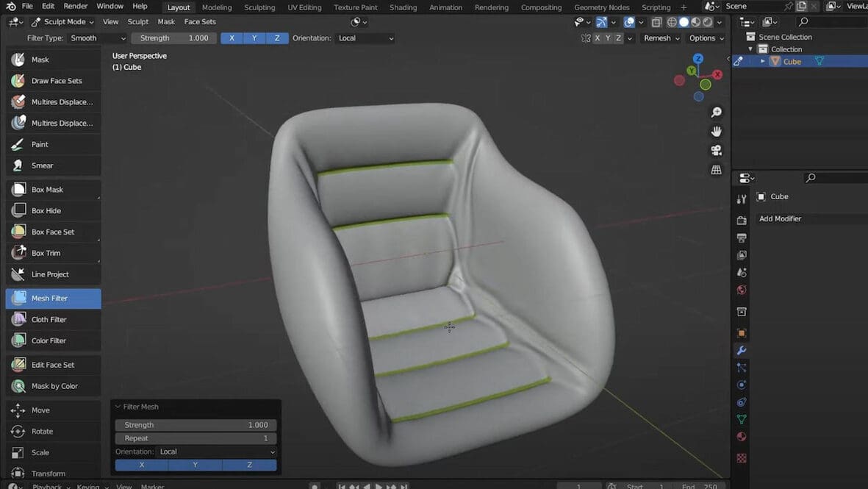Select the Box Hide tool
Image resolution: width=868 pixels, height=489 pixels.
click(53, 210)
